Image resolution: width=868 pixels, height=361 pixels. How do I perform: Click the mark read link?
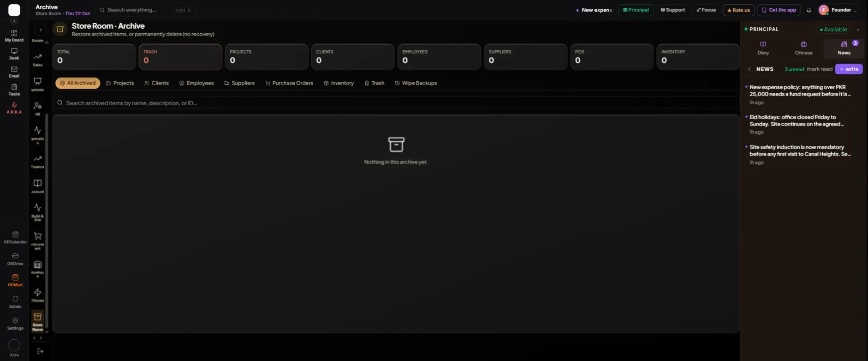tap(820, 69)
